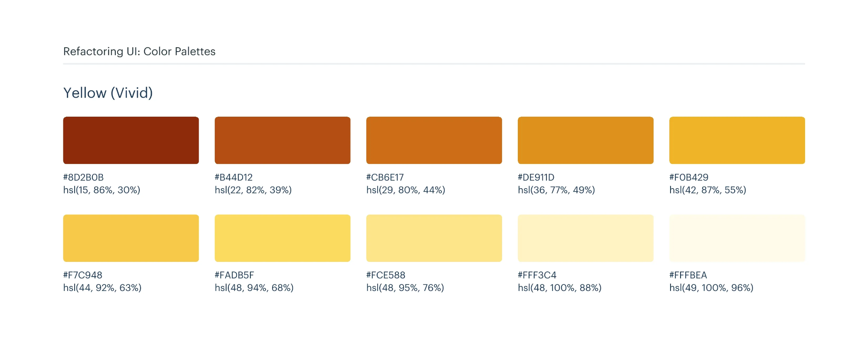Select the lightest #FFFBEA swatch
The height and width of the screenshot is (343, 868).
click(x=737, y=238)
